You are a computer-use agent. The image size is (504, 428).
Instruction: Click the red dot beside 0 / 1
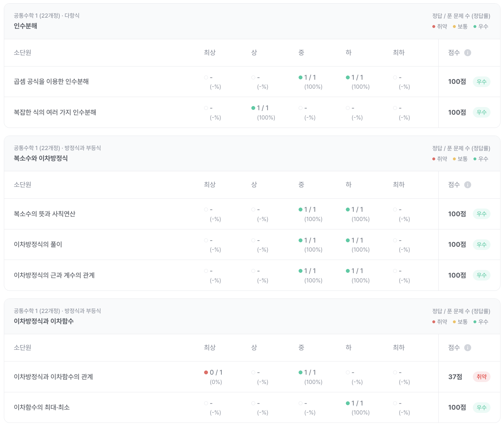click(206, 372)
